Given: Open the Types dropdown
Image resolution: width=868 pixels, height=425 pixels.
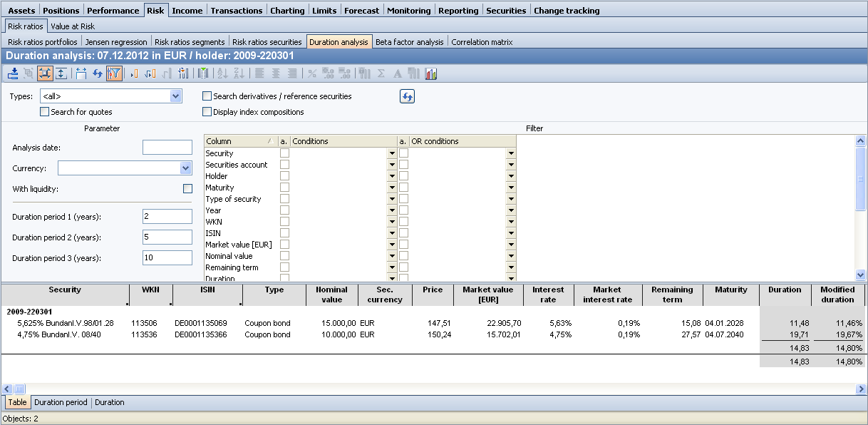Looking at the screenshot, I should [x=175, y=96].
